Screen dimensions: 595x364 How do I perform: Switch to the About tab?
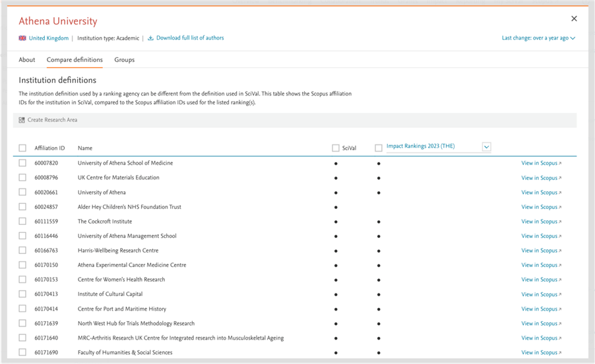point(27,59)
